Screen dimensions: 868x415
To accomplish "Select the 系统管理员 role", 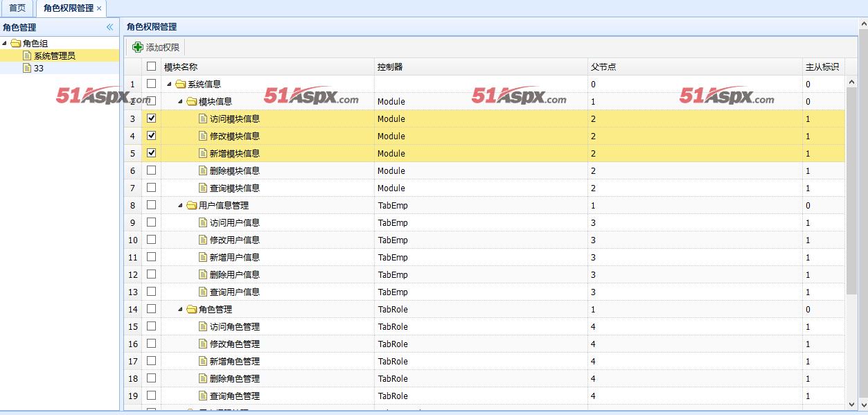I will (54, 56).
